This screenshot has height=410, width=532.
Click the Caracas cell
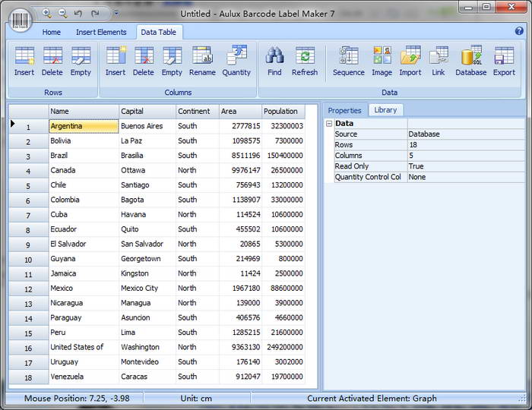147,377
